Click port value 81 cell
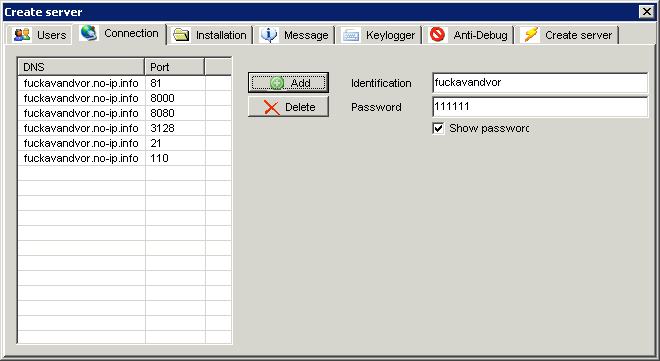Screen dimensions: 660x361 pyautogui.click(x=175, y=83)
